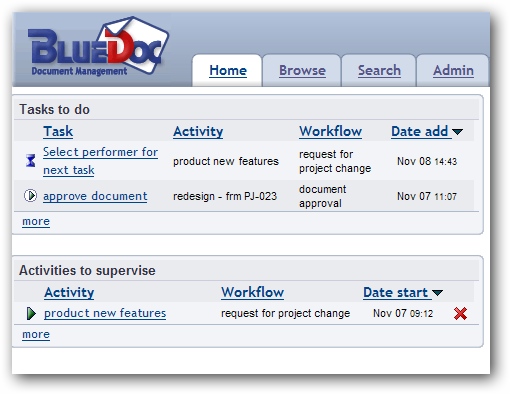Click 'Nov 07 09:12' start date cell

(x=403, y=313)
